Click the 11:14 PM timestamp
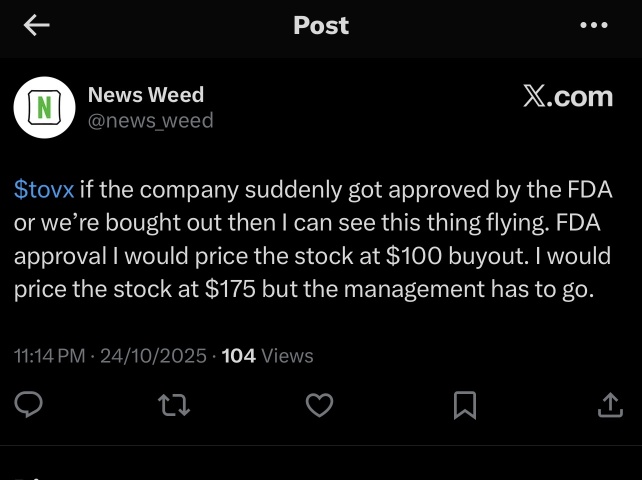The width and height of the screenshot is (642, 480). pos(49,356)
